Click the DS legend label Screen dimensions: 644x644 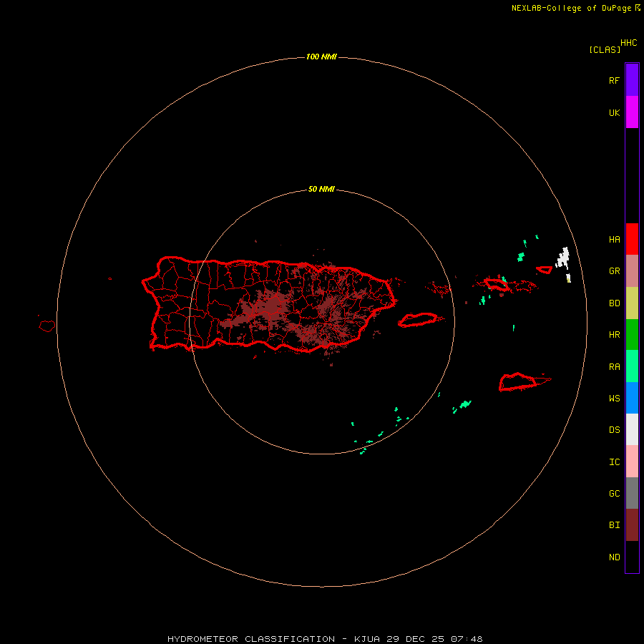[x=614, y=430]
